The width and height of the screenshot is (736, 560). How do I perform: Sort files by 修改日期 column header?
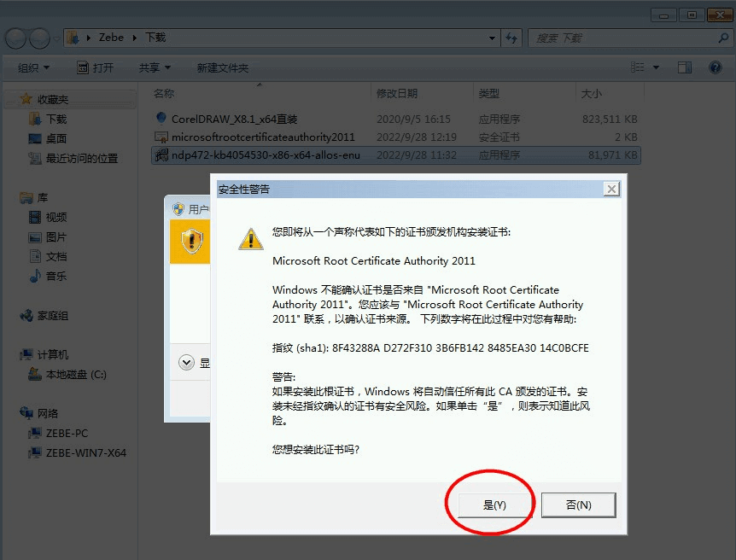coord(397,93)
